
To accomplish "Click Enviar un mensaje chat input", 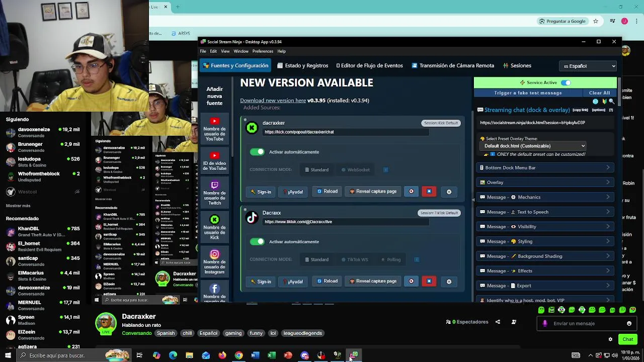I will pyautogui.click(x=587, y=323).
